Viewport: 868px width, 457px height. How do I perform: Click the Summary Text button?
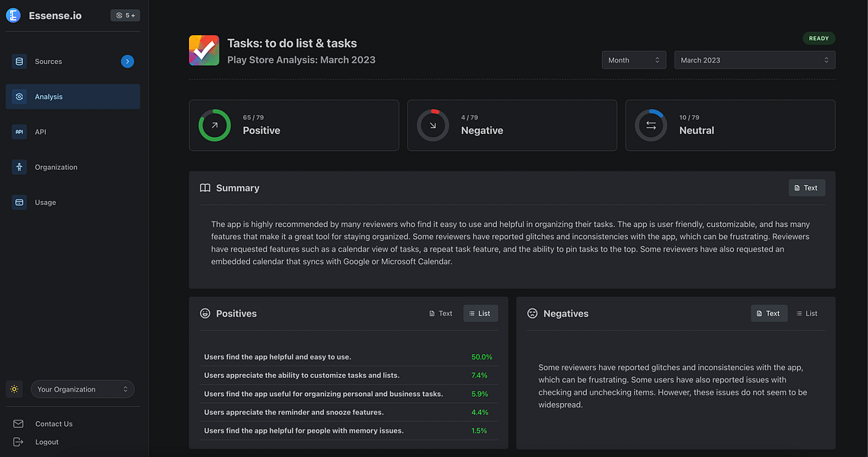point(806,188)
